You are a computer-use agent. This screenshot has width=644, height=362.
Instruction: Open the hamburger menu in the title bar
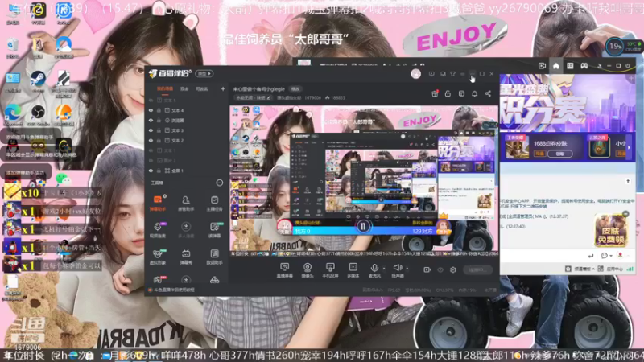click(x=462, y=74)
